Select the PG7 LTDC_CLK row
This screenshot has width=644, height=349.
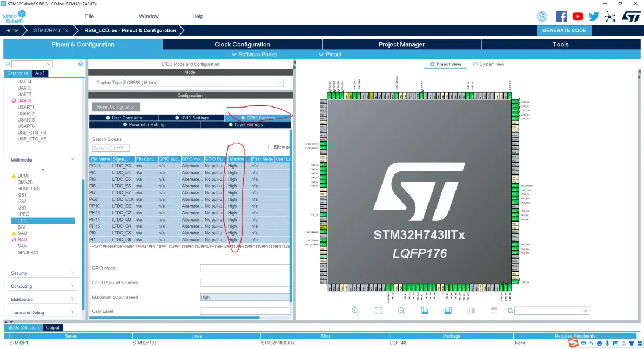point(189,199)
